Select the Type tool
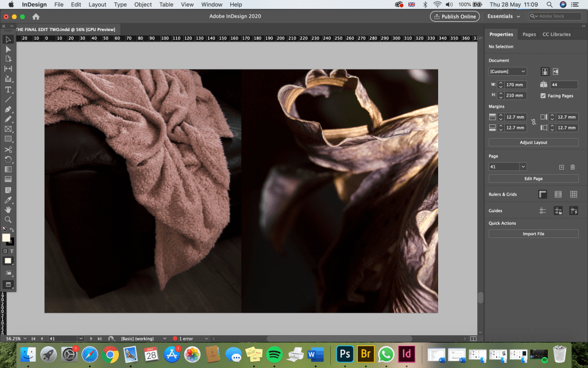588x368 pixels. pos(8,90)
